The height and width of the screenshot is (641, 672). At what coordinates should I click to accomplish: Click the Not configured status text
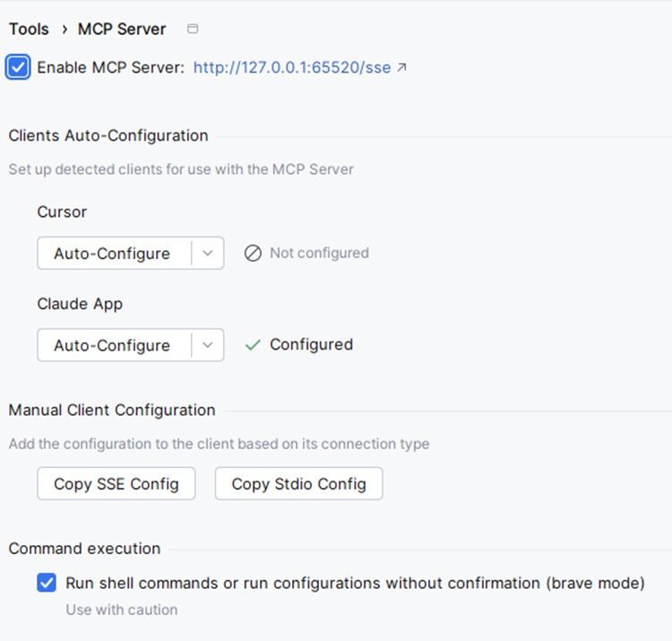coord(319,254)
